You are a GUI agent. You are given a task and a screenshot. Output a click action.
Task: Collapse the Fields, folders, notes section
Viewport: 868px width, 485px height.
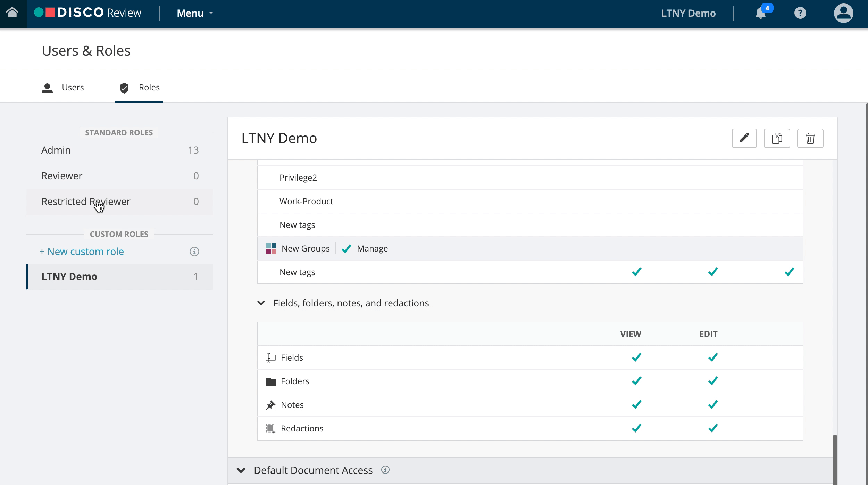[x=261, y=303]
